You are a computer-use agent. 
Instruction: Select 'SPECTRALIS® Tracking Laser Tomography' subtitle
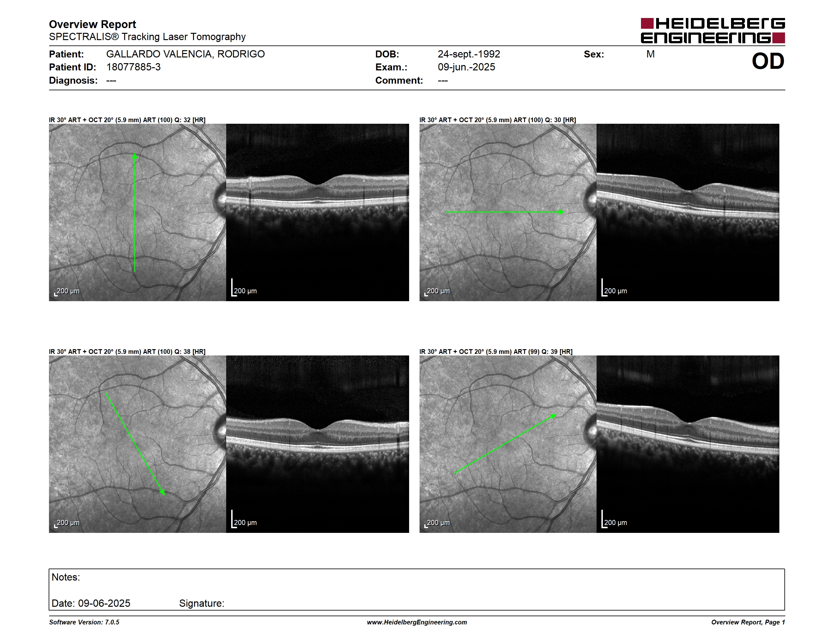pyautogui.click(x=147, y=37)
